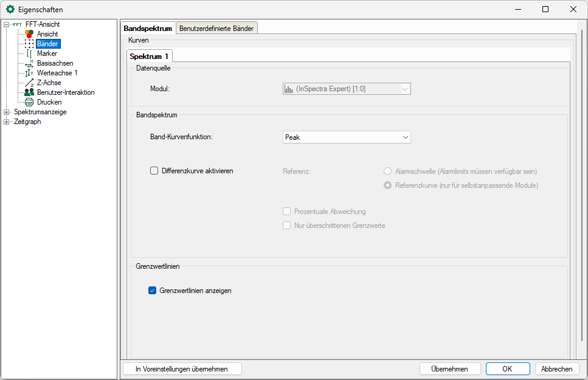Viewport: 588px width, 380px height.
Task: Uncheck Grenzwertlinien anzeigen
Action: point(153,291)
